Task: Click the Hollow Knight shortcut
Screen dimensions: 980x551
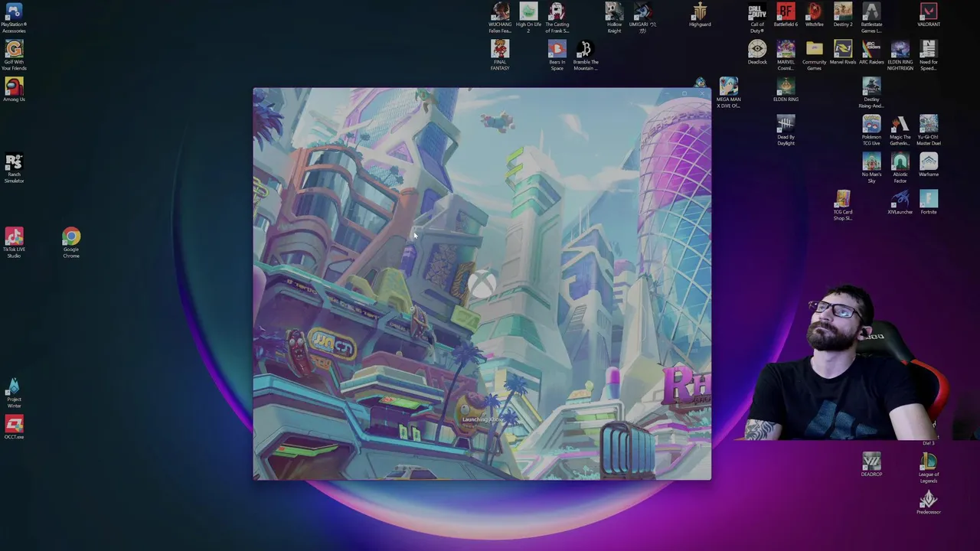Action: point(614,18)
